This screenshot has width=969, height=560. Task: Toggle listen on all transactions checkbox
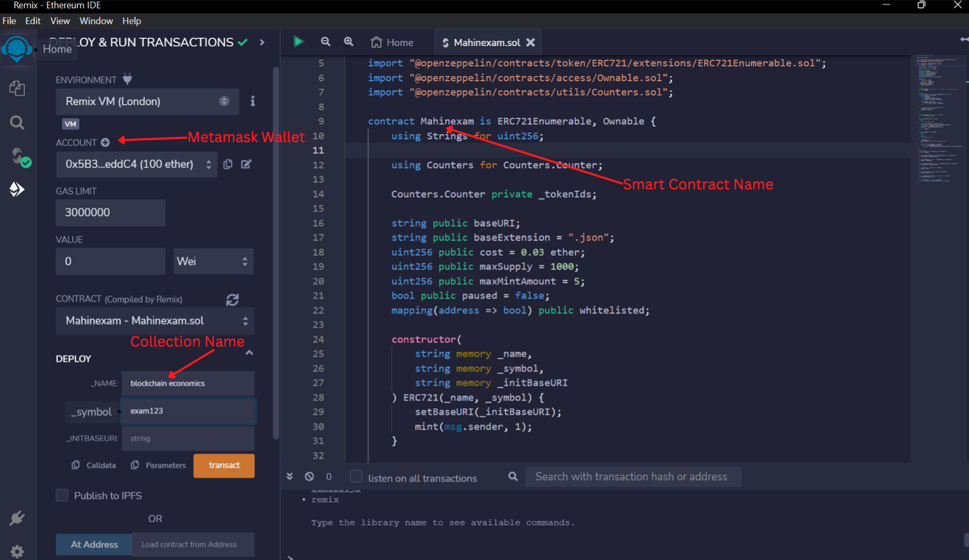(356, 477)
